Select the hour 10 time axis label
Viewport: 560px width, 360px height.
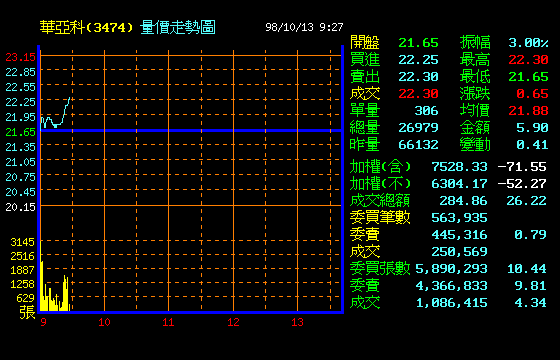(x=104, y=322)
